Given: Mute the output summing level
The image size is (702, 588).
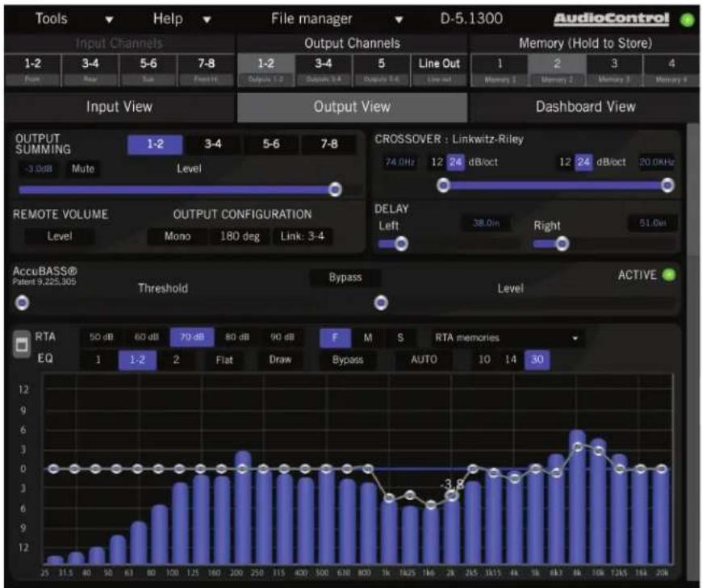Looking at the screenshot, I should (83, 169).
